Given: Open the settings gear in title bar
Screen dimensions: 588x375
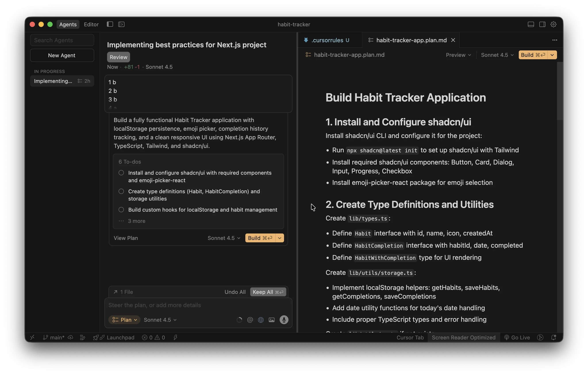Looking at the screenshot, I should [x=553, y=24].
